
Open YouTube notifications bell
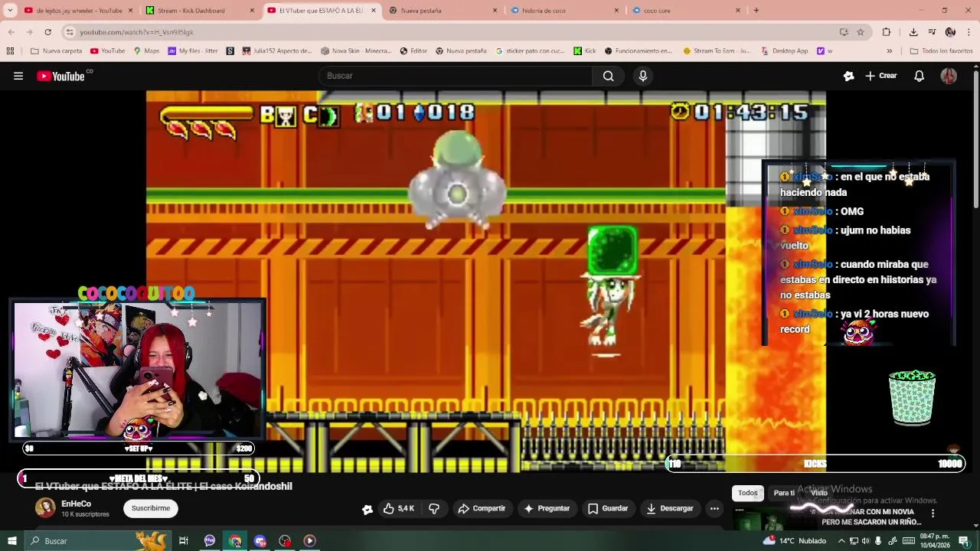tap(919, 76)
